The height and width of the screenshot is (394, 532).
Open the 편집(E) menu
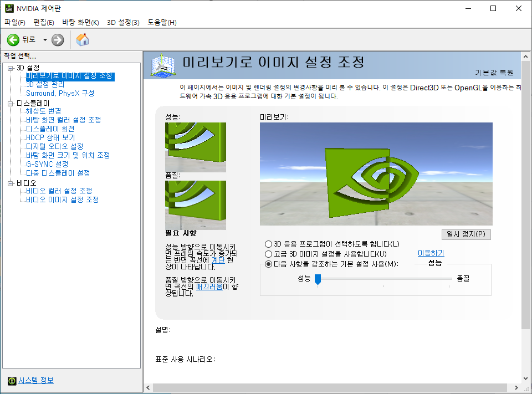44,22
